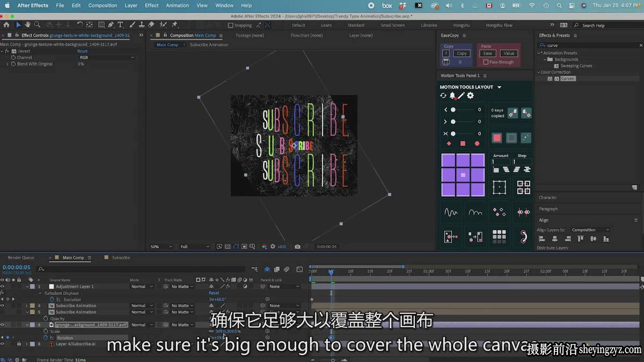This screenshot has height=362, width=644.
Task: Select the Brush tool
Action: coord(132,25)
